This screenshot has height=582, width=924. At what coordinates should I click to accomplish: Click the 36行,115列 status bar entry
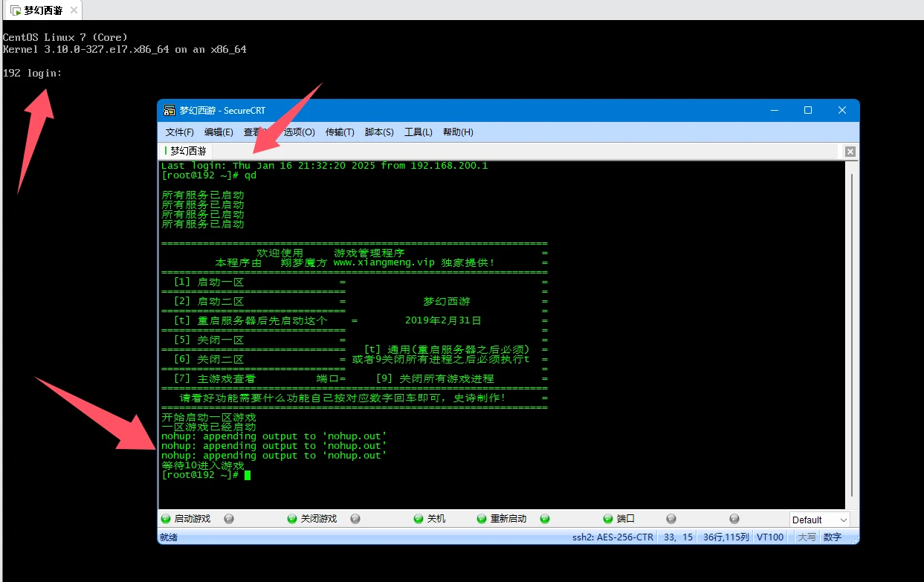point(726,537)
